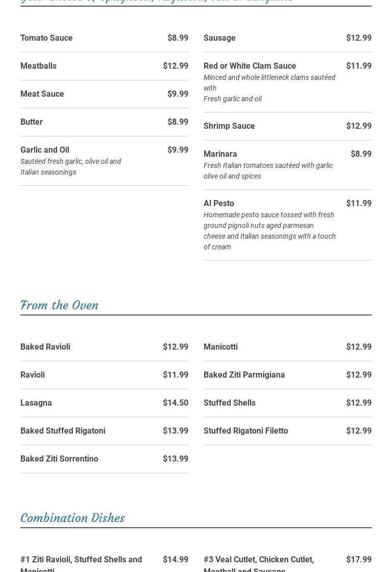This screenshot has height=572, width=392.
Task: Click Baked Ziti Parmigiana
Action: coord(244,375)
